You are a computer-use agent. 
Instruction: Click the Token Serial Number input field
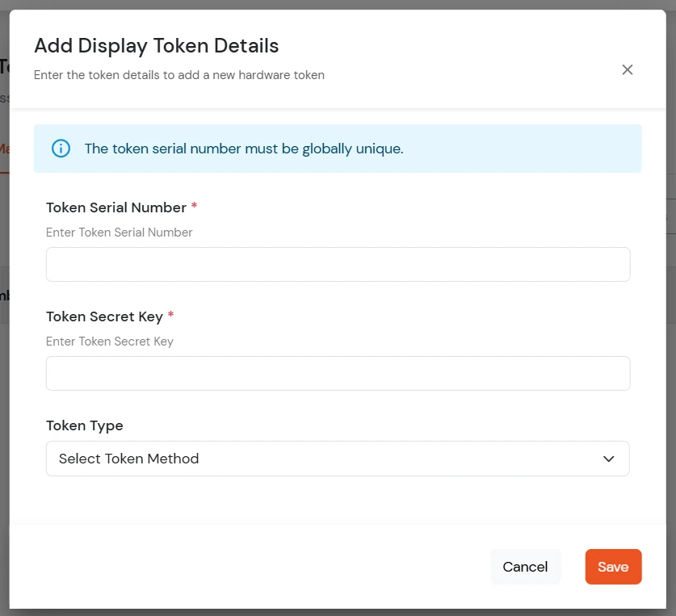[x=338, y=263]
